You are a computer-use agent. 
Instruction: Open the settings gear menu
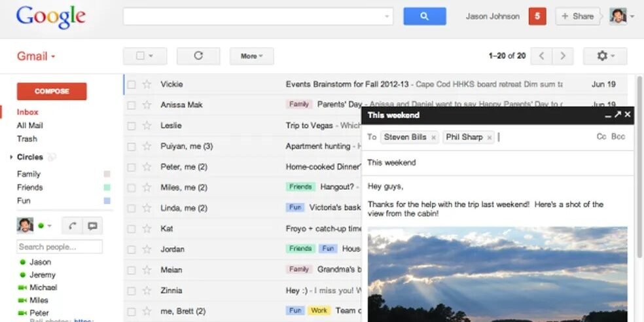(x=605, y=56)
